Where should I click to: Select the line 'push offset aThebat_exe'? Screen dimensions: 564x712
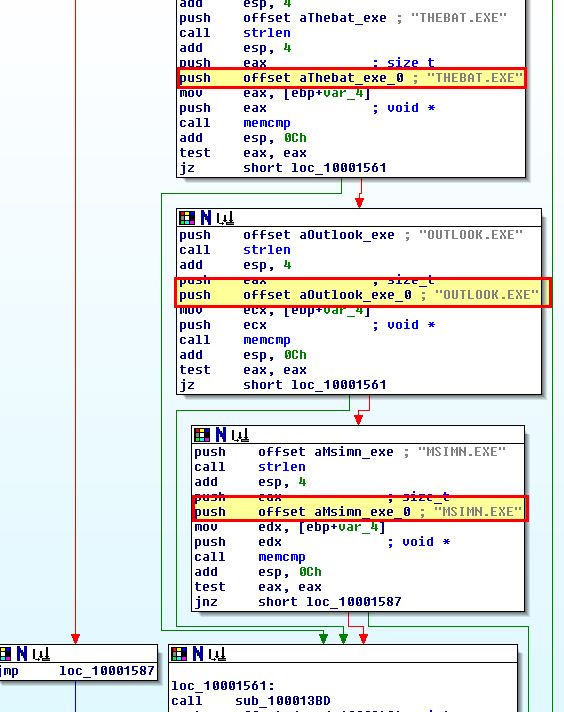tap(342, 18)
